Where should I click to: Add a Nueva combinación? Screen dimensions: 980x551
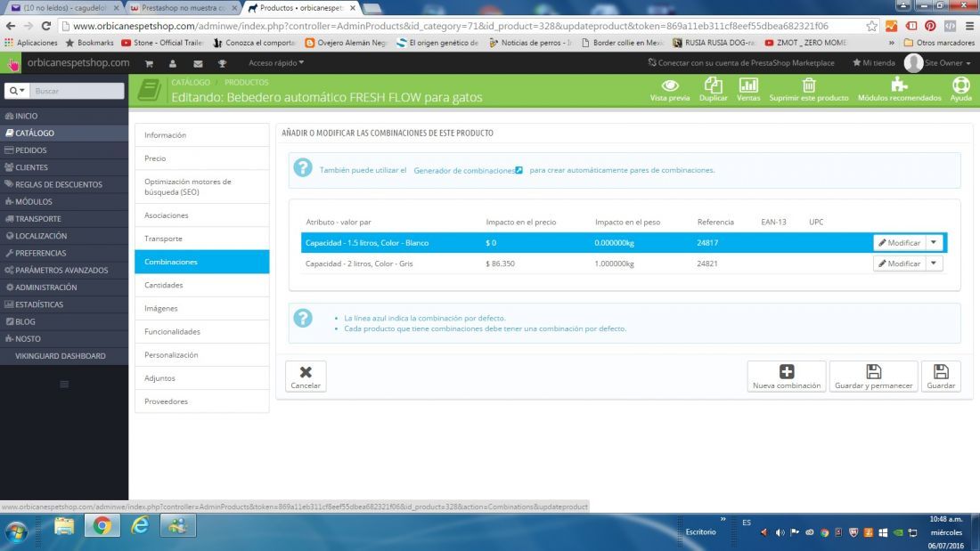(787, 377)
